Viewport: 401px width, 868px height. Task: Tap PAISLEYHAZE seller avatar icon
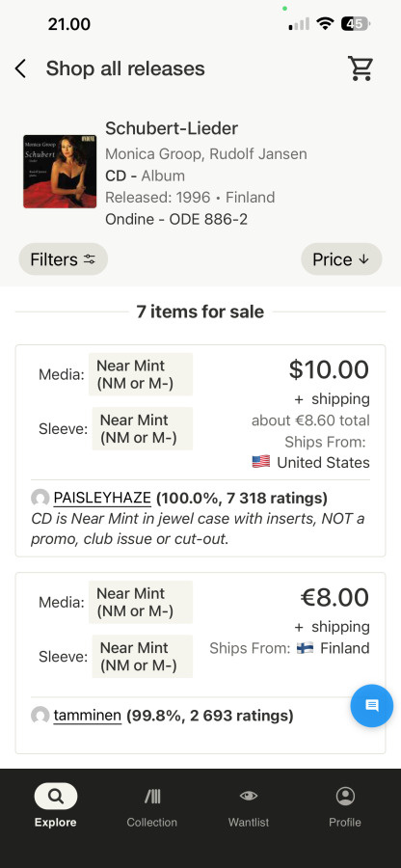pyautogui.click(x=40, y=499)
